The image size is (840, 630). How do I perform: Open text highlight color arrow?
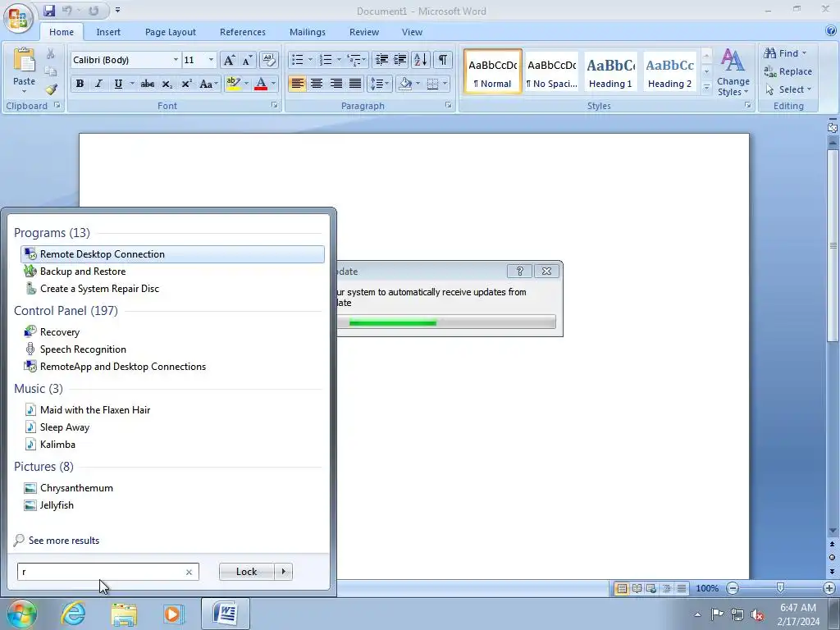pos(246,84)
